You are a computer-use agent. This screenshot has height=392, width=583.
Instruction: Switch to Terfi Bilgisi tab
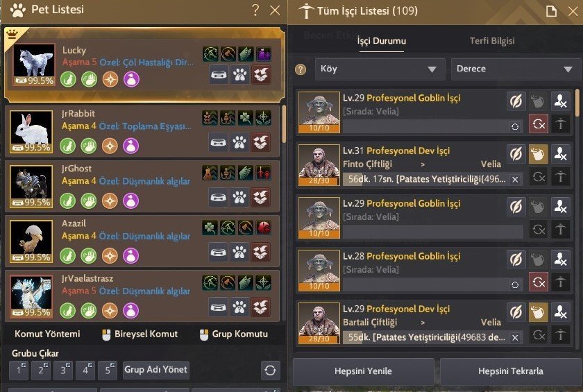[x=492, y=41]
